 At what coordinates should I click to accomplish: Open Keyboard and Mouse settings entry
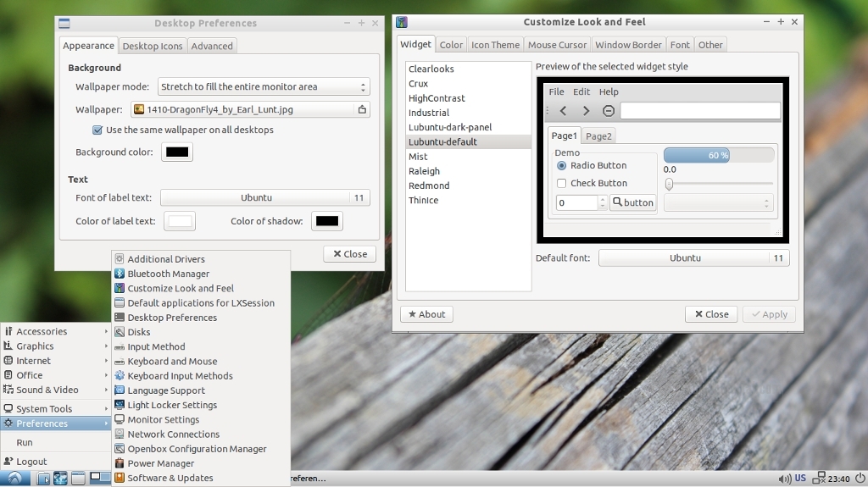pos(201,362)
